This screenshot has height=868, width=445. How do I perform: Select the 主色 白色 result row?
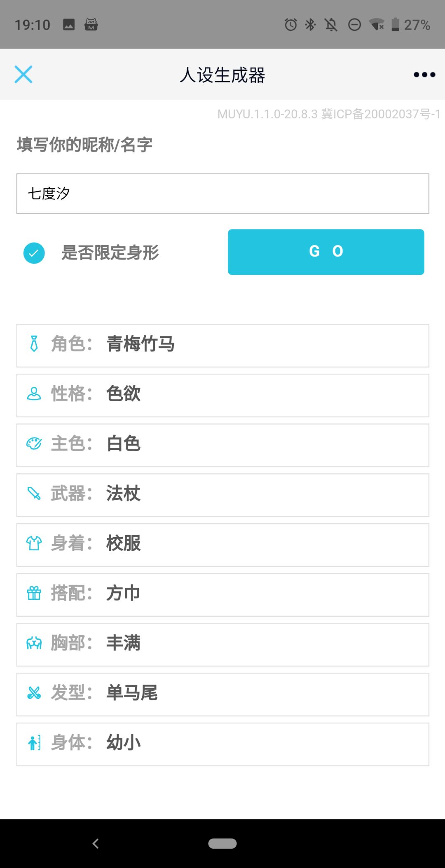click(222, 445)
